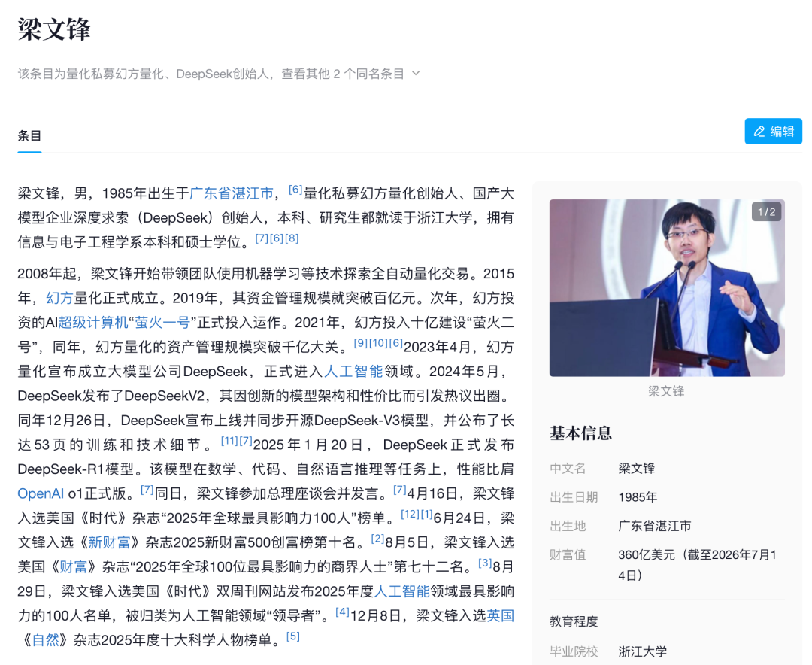Click reference [6] after 广东省湛江市
This screenshot has width=812, height=665.
click(x=295, y=189)
